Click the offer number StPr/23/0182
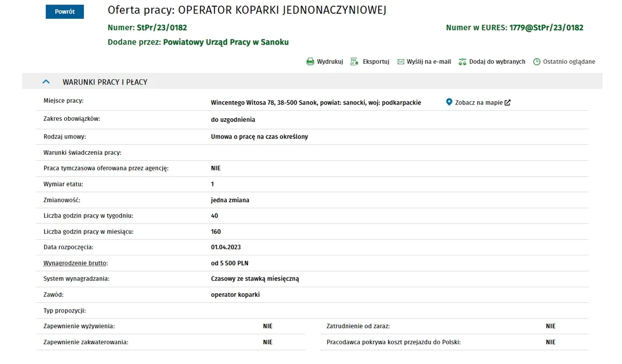This screenshot has height=364, width=622. click(x=161, y=28)
